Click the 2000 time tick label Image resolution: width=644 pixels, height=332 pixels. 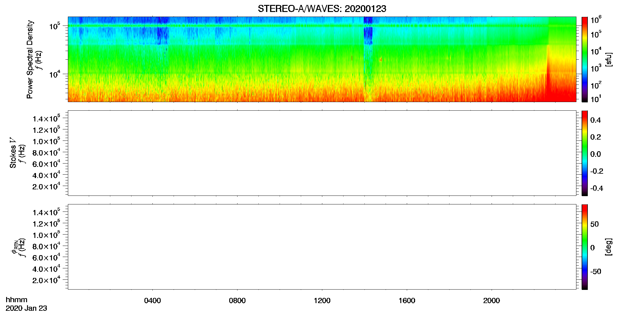[x=491, y=301]
